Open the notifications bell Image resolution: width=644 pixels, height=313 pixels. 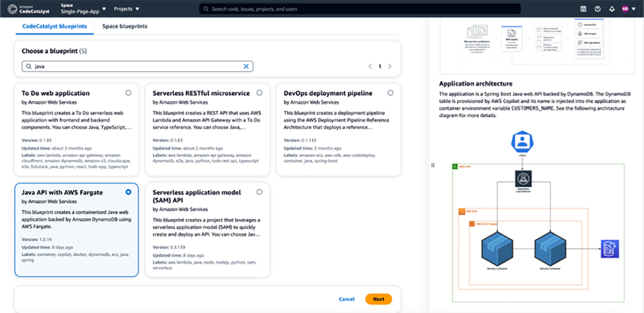click(612, 9)
